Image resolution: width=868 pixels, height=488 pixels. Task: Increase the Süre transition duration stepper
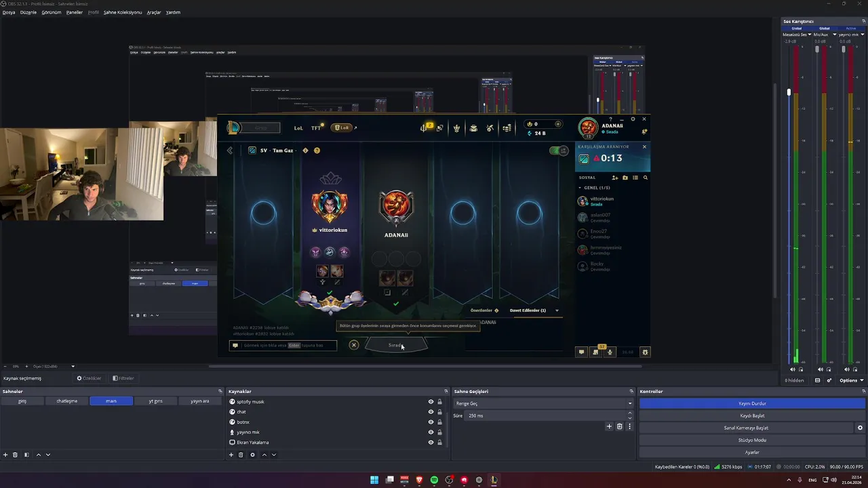coord(630,413)
